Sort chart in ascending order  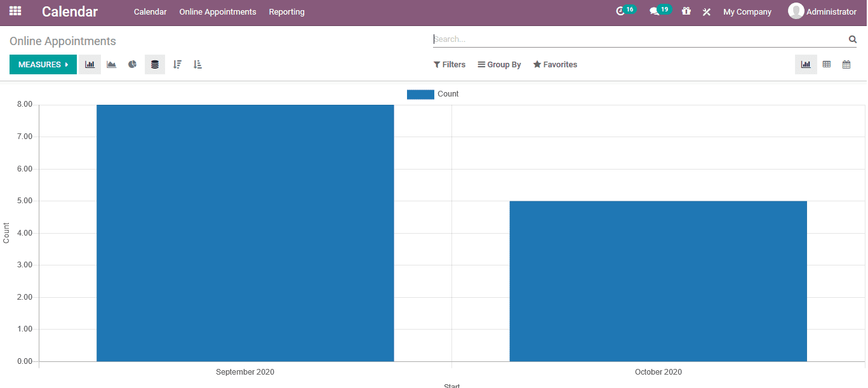point(197,65)
